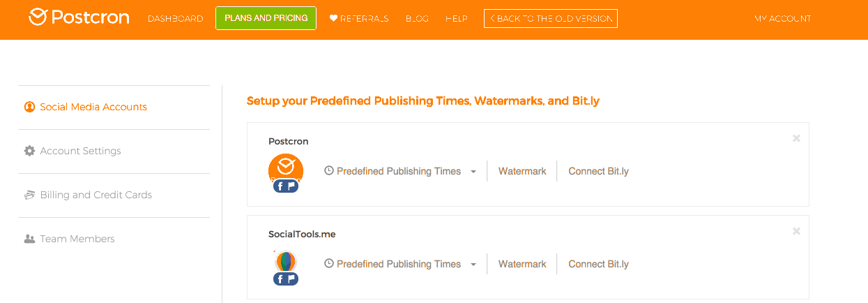Click the Postcron account avatar thumbnail

285,168
